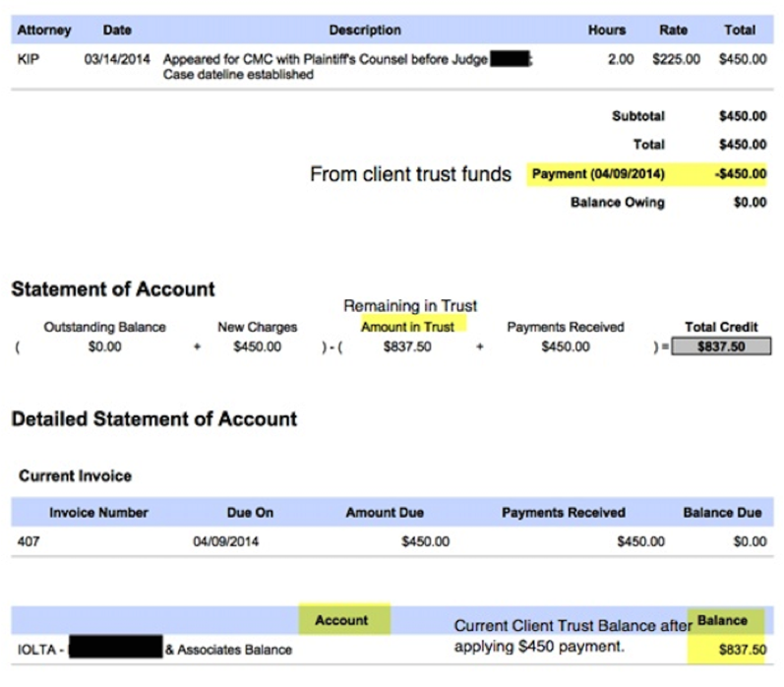Image resolution: width=784 pixels, height=687 pixels.
Task: Select the -$450.00 payment amount
Action: [741, 174]
